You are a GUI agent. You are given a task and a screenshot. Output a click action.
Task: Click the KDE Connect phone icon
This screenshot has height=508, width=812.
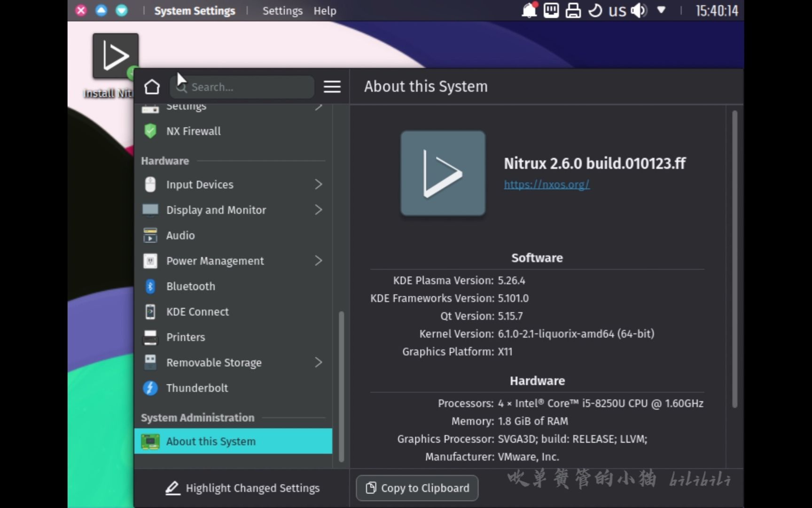click(150, 311)
